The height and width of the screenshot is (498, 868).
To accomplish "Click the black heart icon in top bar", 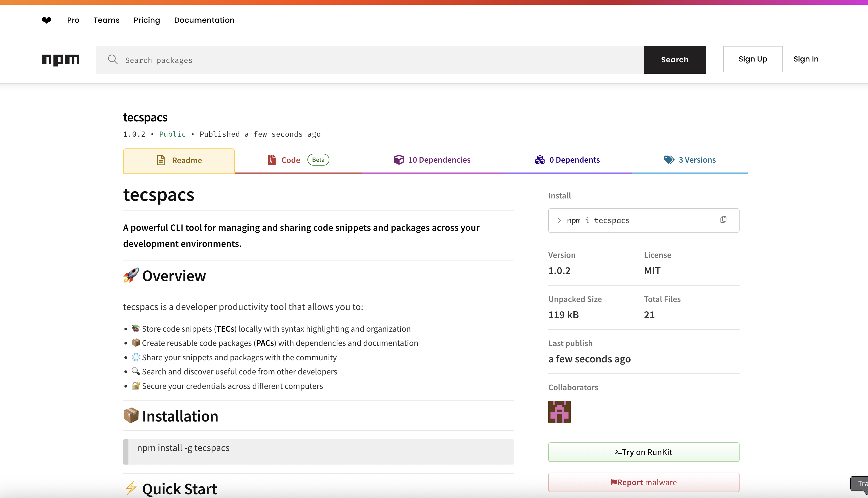I will pyautogui.click(x=47, y=20).
